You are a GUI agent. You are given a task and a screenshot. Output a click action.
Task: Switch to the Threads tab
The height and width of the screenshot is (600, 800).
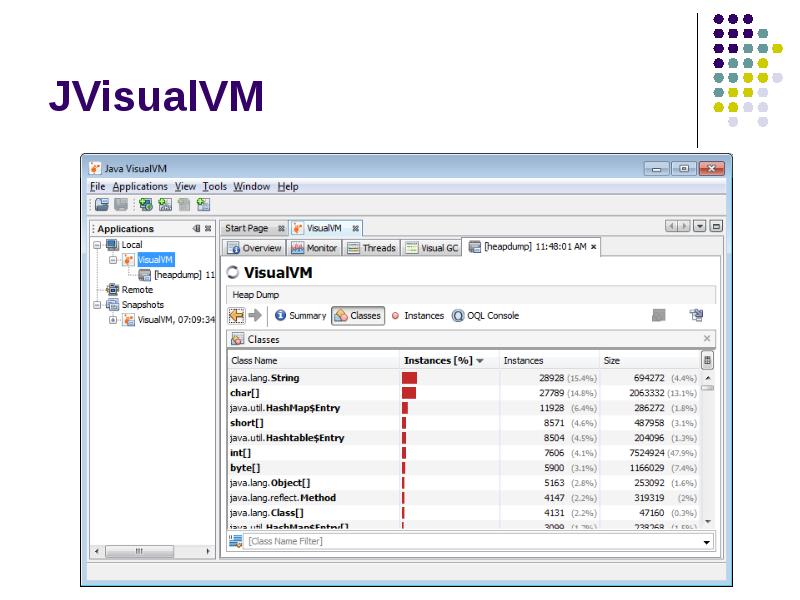371,248
